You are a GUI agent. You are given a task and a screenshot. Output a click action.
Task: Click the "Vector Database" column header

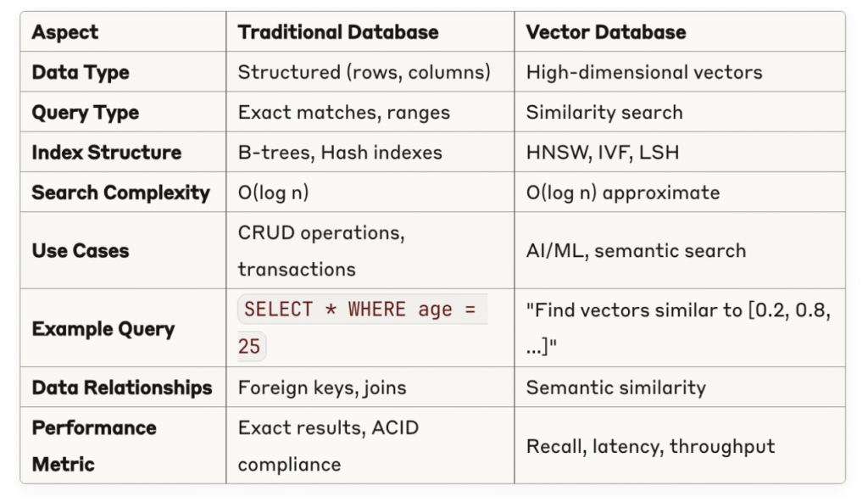pos(605,33)
